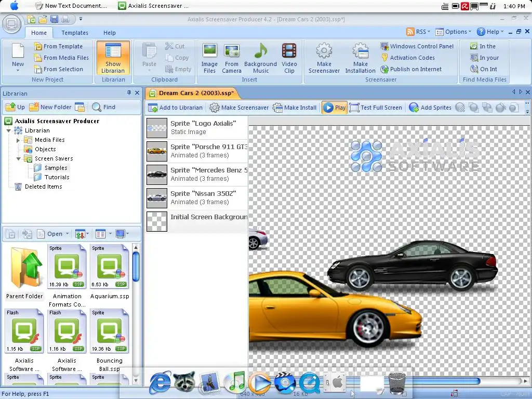532x399 pixels.
Task: Collapse the Librarian tree node
Action: [9, 130]
